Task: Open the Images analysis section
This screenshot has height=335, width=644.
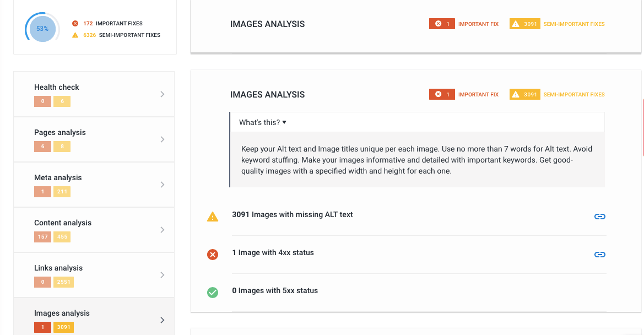Action: point(94,316)
